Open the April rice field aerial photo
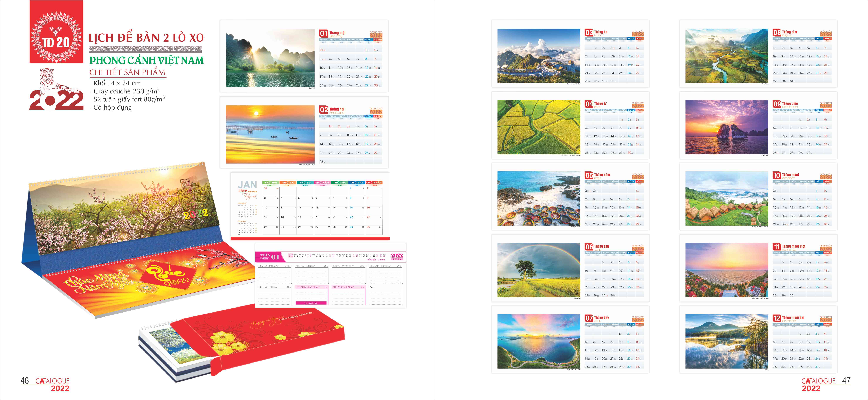 pos(539,127)
